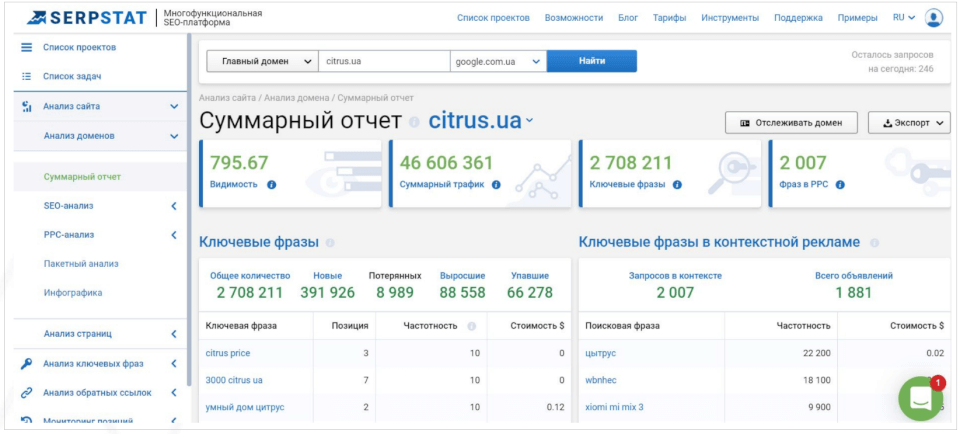960x434 pixels.
Task: Click info icon beside Ключевые фразы в контекстной рекламе
Action: click(x=874, y=243)
